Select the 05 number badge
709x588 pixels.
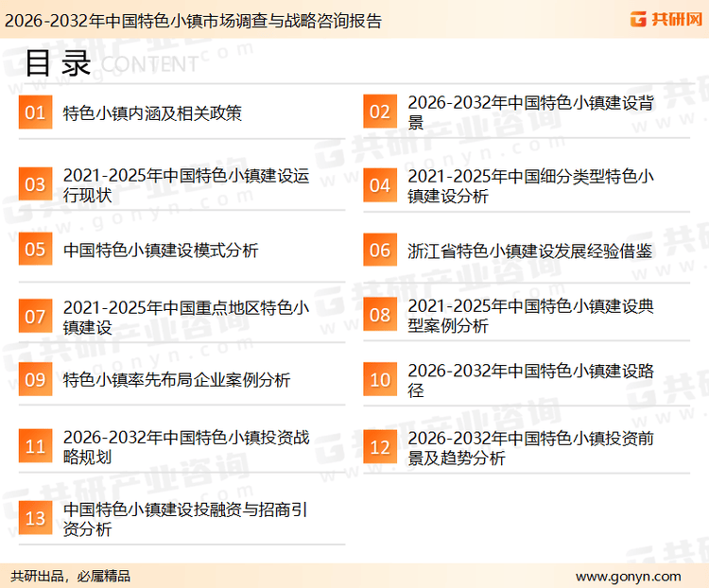click(35, 251)
